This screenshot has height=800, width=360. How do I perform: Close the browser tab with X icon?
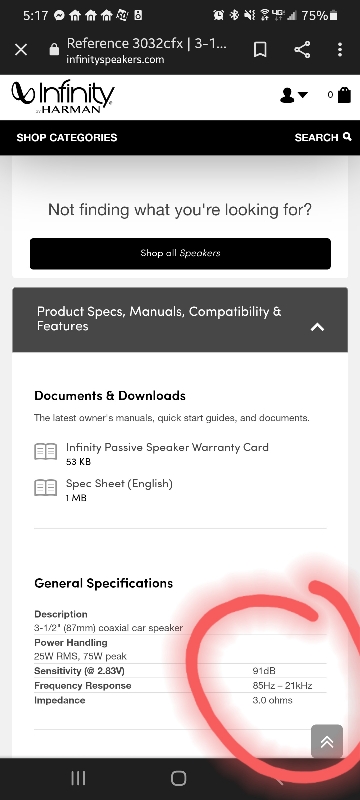point(21,49)
